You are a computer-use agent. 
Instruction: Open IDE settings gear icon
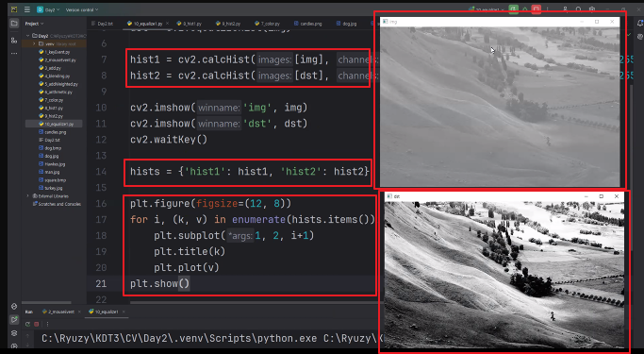[x=592, y=9]
